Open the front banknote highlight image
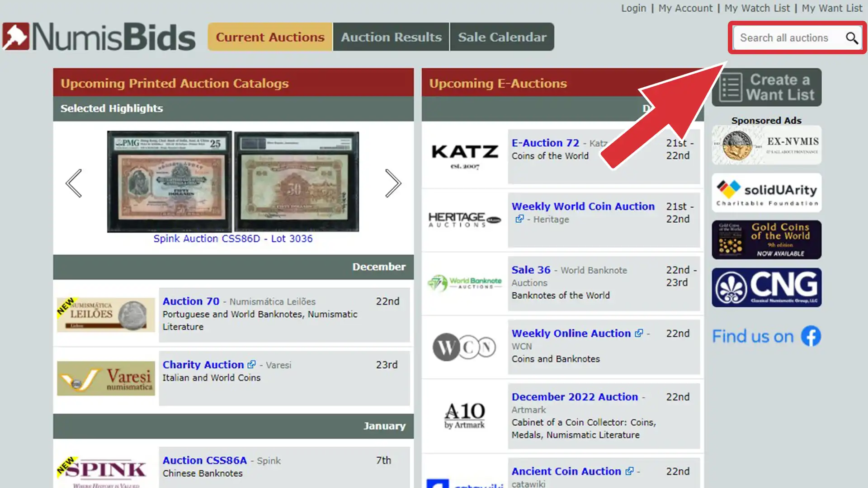The image size is (868, 488). tap(170, 182)
